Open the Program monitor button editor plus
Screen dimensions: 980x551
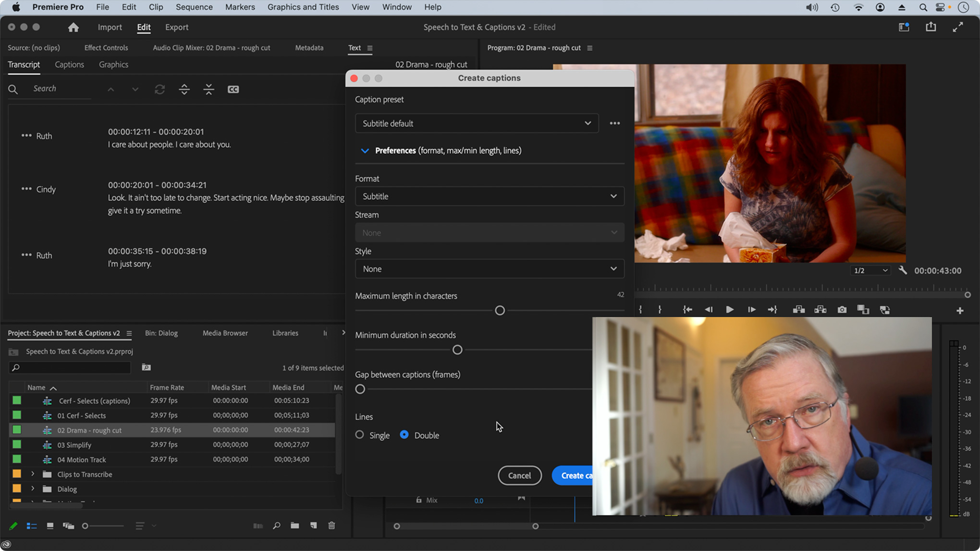(x=960, y=311)
